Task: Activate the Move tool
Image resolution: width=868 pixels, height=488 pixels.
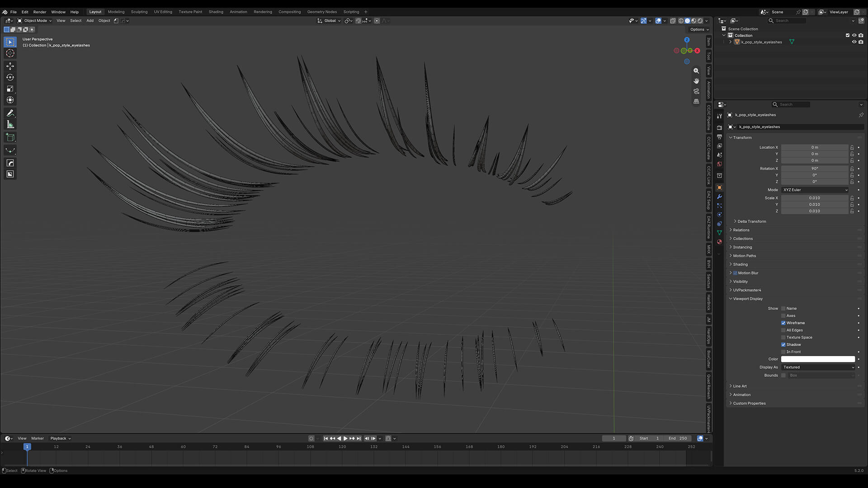Action: coord(10,66)
